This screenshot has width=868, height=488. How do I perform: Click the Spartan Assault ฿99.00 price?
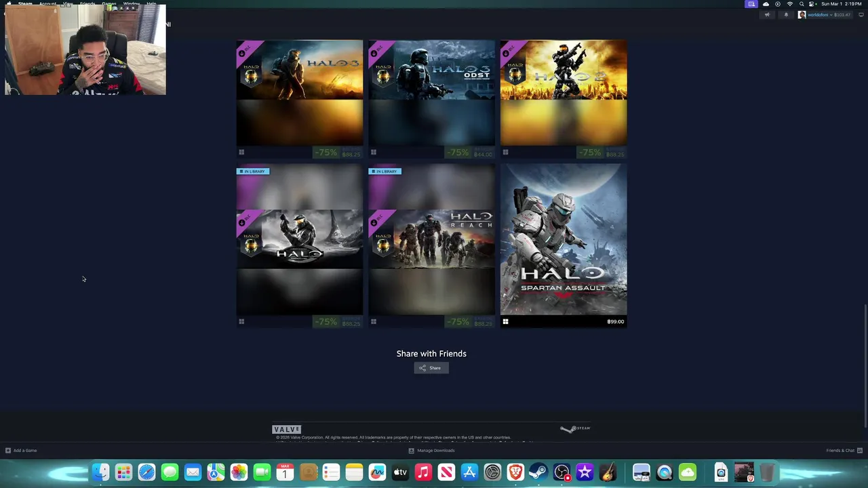pyautogui.click(x=615, y=321)
